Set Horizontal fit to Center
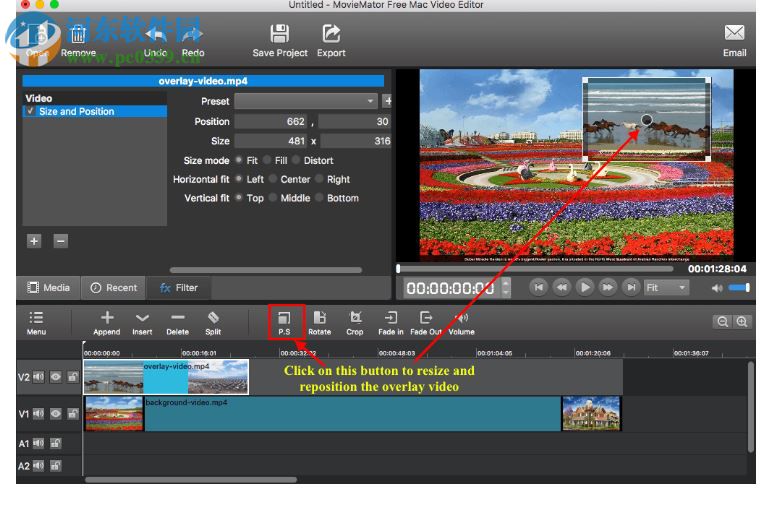Screen dimensions: 762x507 273,179
